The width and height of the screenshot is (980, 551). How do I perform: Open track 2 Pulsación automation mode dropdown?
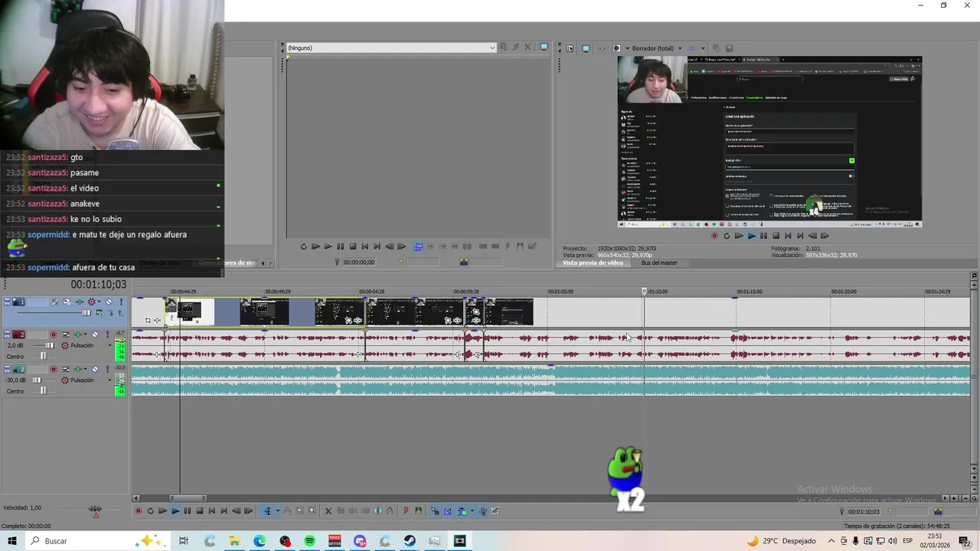point(109,345)
